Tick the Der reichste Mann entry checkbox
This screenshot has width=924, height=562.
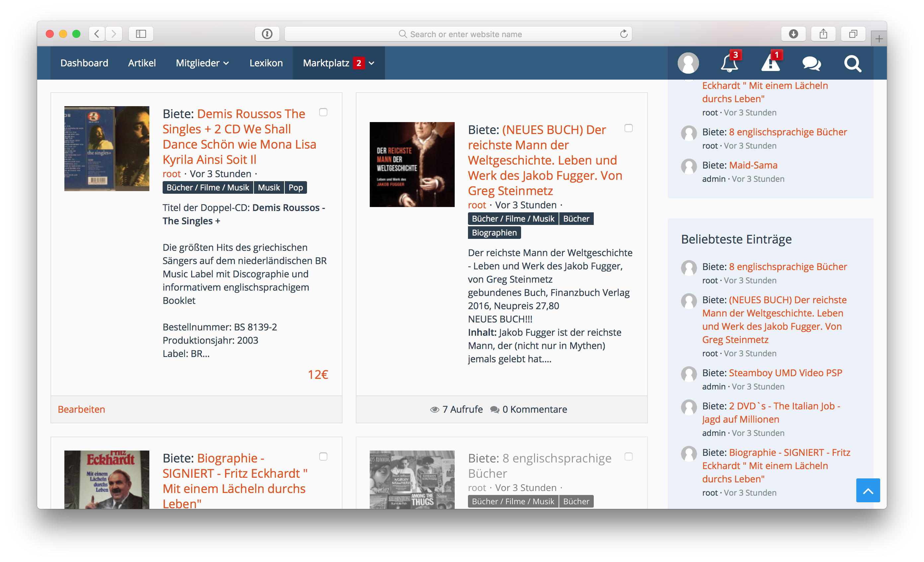629,128
